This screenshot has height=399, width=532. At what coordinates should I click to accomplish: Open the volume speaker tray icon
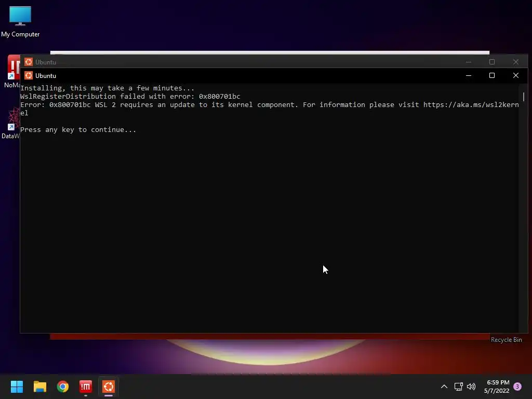(471, 387)
